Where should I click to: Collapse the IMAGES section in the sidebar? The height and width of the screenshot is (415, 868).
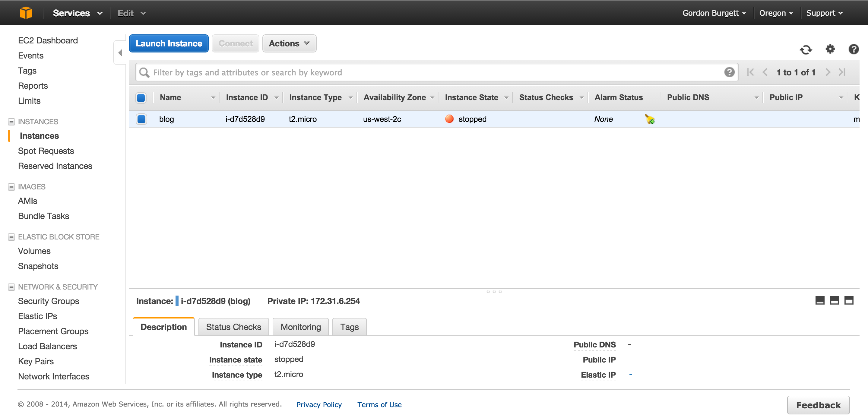click(11, 187)
